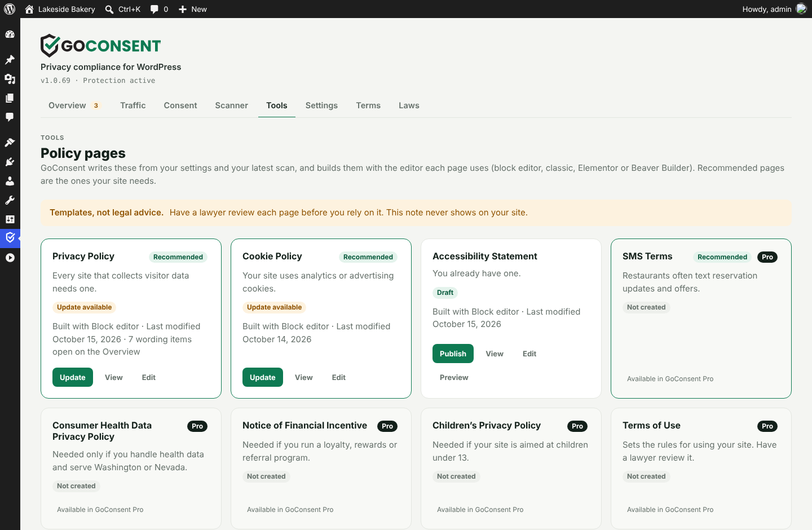Switch to the Overview tab
The height and width of the screenshot is (530, 812).
75,105
